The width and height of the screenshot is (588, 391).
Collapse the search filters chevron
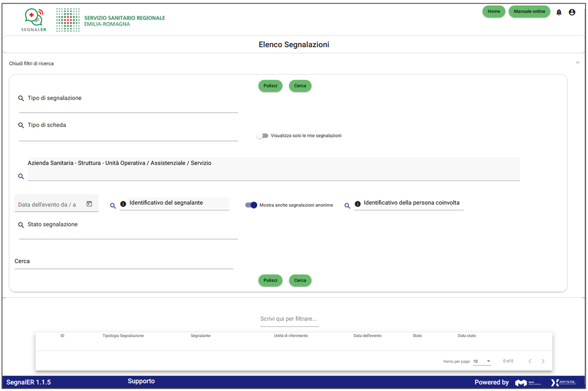click(x=577, y=63)
